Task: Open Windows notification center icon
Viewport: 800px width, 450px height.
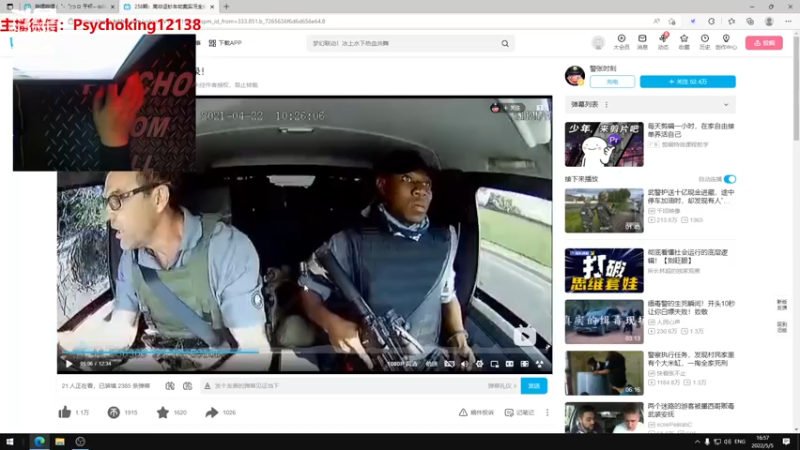Action: point(786,441)
